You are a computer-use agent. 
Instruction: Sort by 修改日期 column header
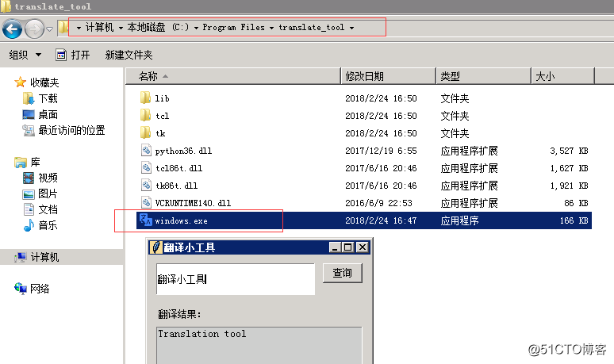(x=389, y=76)
